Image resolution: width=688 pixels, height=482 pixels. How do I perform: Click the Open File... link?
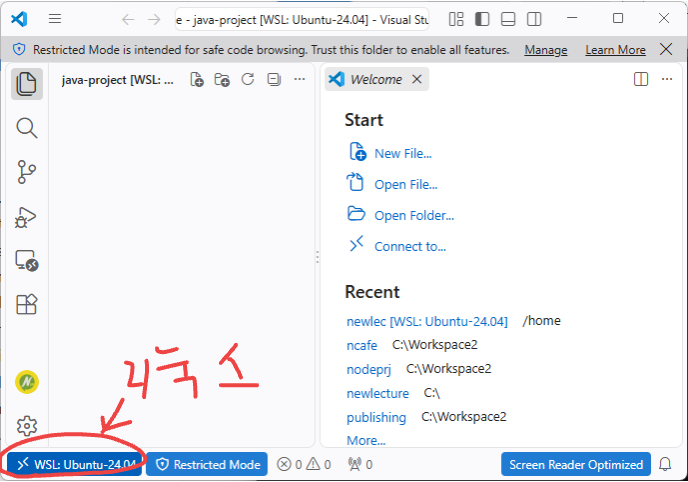[x=406, y=185]
